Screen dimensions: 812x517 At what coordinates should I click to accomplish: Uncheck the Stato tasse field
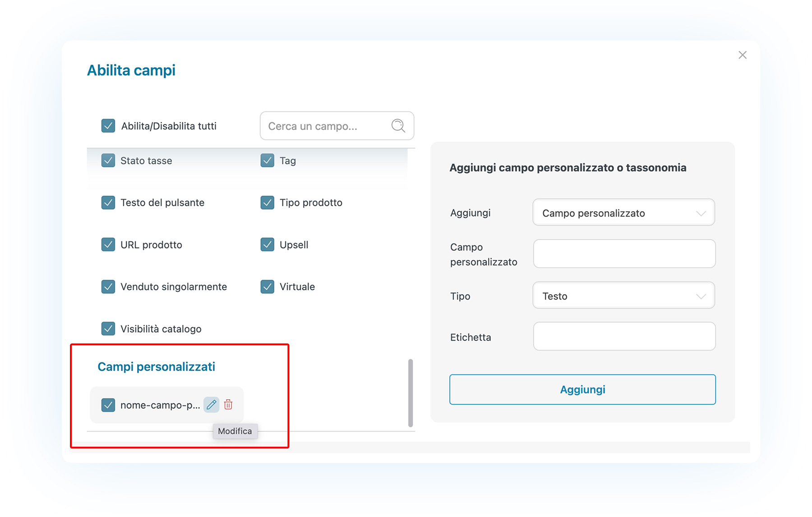click(108, 161)
